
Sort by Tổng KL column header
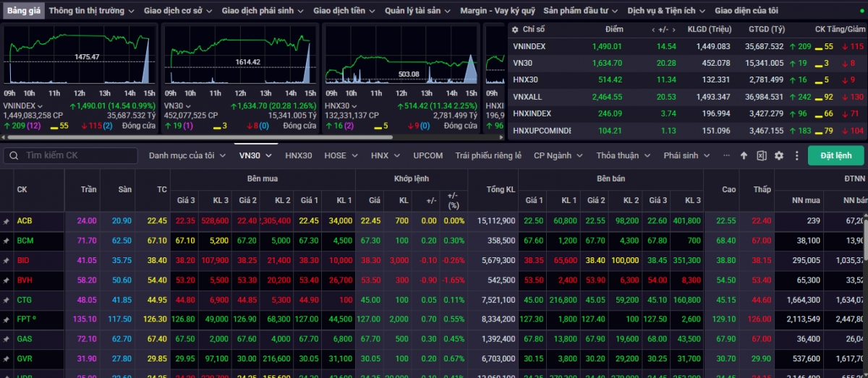click(x=501, y=189)
